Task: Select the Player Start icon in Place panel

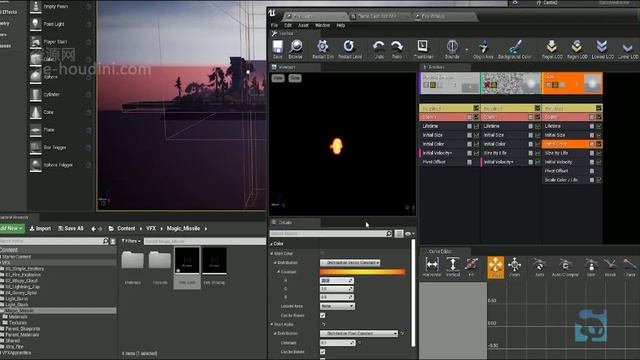Action: (36, 42)
